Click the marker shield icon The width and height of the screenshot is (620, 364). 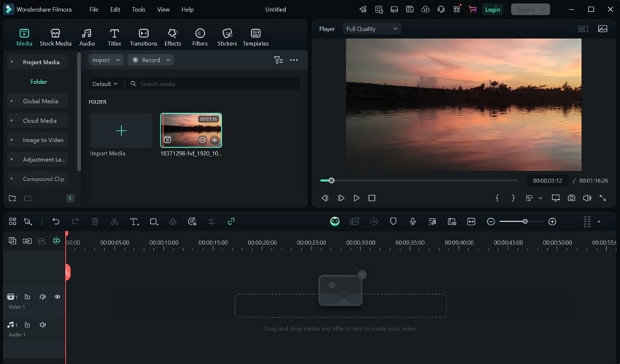(393, 222)
